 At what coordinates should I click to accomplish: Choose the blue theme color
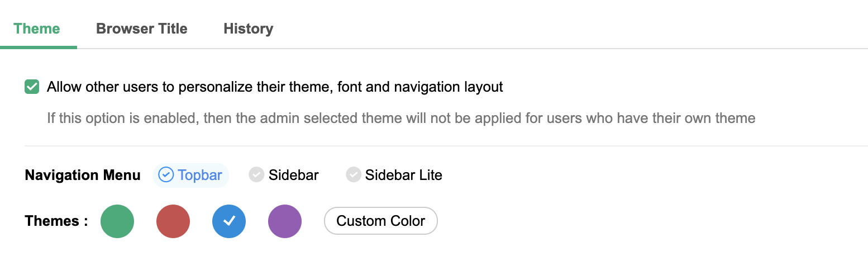click(229, 221)
